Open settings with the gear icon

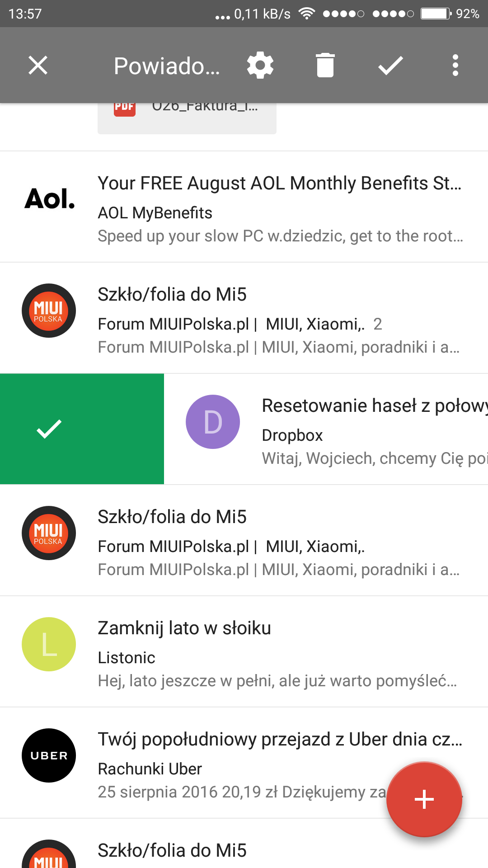click(x=260, y=66)
